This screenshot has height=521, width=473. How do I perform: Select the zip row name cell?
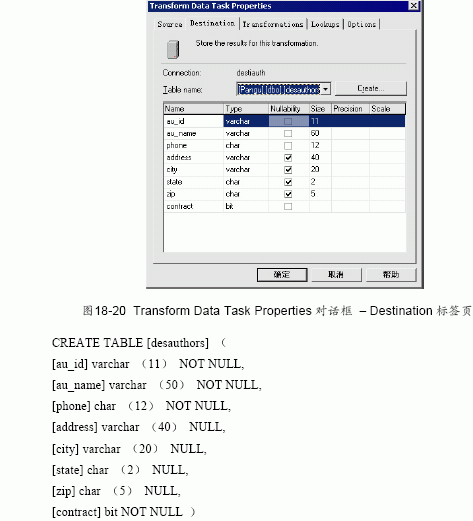pyautogui.click(x=193, y=194)
